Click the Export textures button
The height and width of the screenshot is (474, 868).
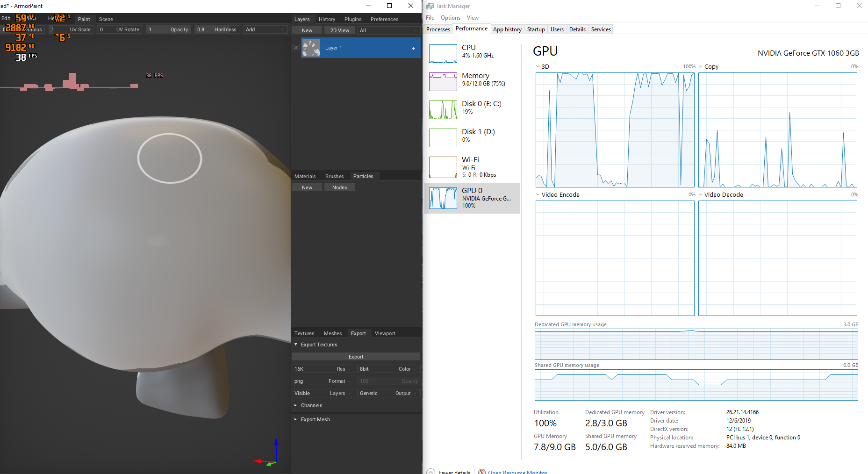pyautogui.click(x=356, y=357)
